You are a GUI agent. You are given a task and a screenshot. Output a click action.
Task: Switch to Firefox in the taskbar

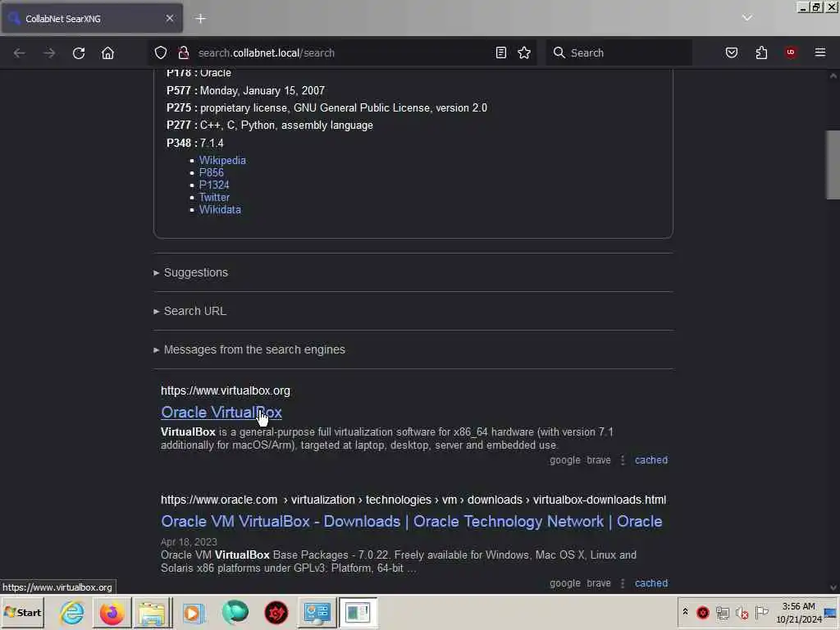[x=112, y=612]
